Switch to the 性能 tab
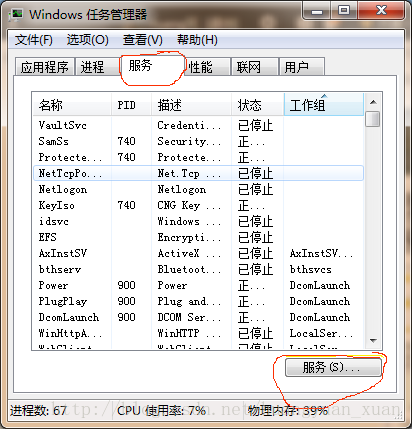This screenshot has width=412, height=429. (207, 67)
